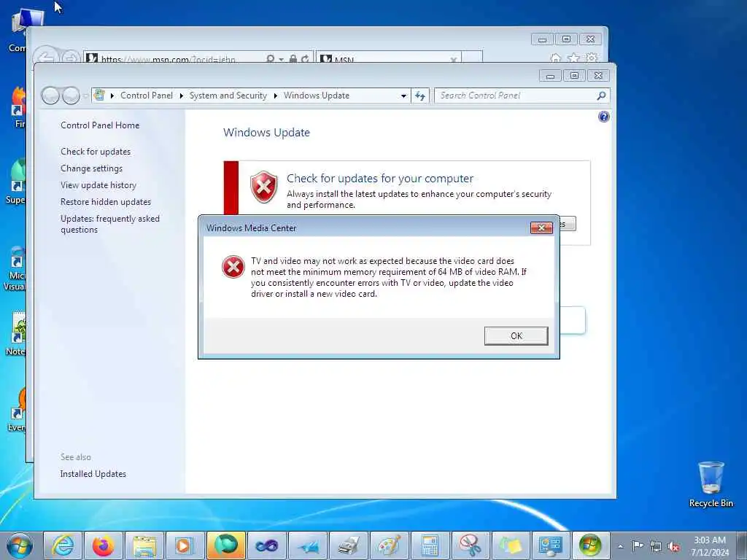Viewport: 747px width, 560px height.
Task: Expand arrow after Control Panel breadcrumb
Action: coord(182,96)
